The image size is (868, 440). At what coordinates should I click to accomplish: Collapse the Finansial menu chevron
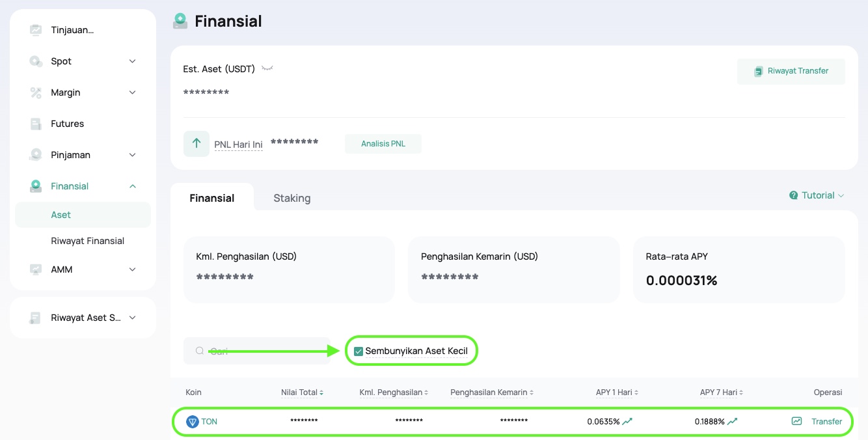[x=133, y=186]
